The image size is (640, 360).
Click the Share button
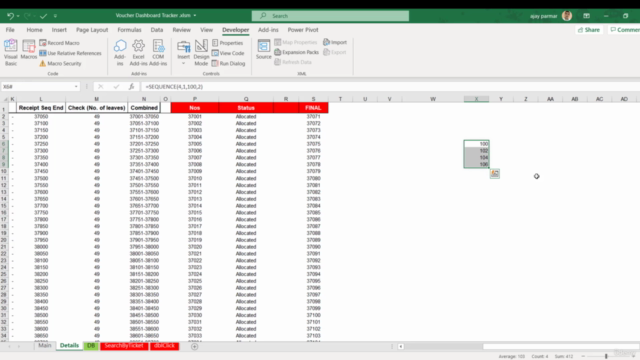click(x=589, y=30)
